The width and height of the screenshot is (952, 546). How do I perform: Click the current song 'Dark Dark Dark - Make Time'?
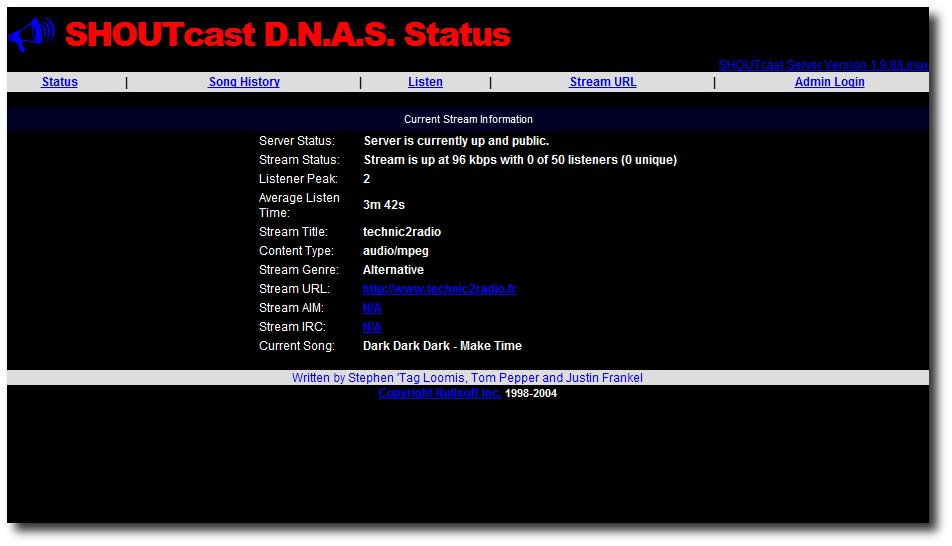tap(442, 346)
